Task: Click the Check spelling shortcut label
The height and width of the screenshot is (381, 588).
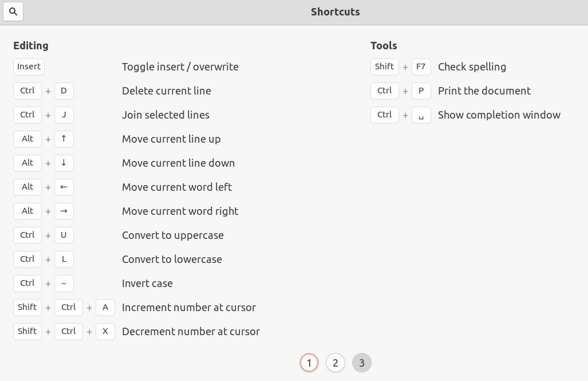Action: click(x=472, y=67)
